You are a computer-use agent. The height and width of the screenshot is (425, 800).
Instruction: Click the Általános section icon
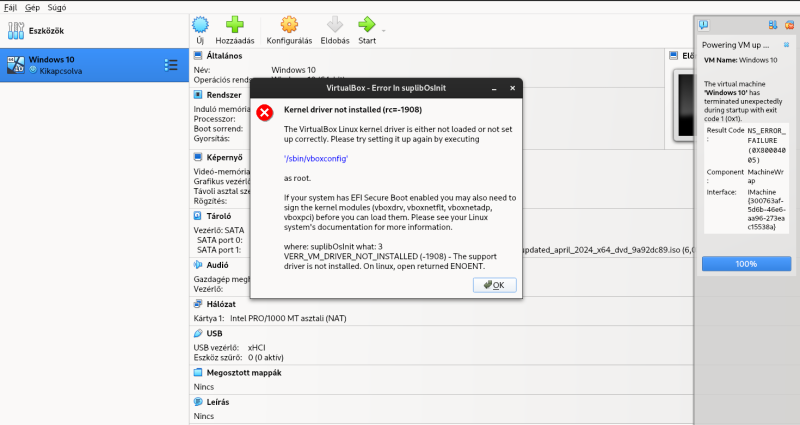(x=198, y=56)
